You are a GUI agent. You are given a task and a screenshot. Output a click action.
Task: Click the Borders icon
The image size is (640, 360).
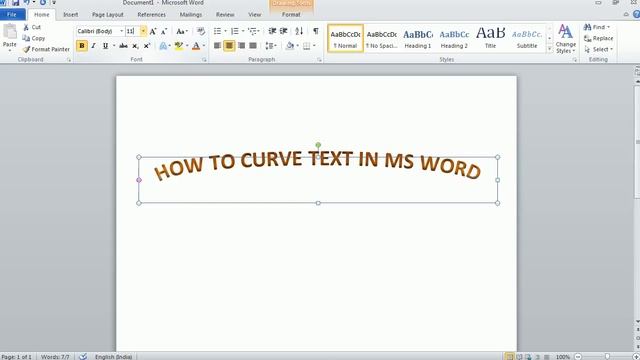(x=307, y=46)
